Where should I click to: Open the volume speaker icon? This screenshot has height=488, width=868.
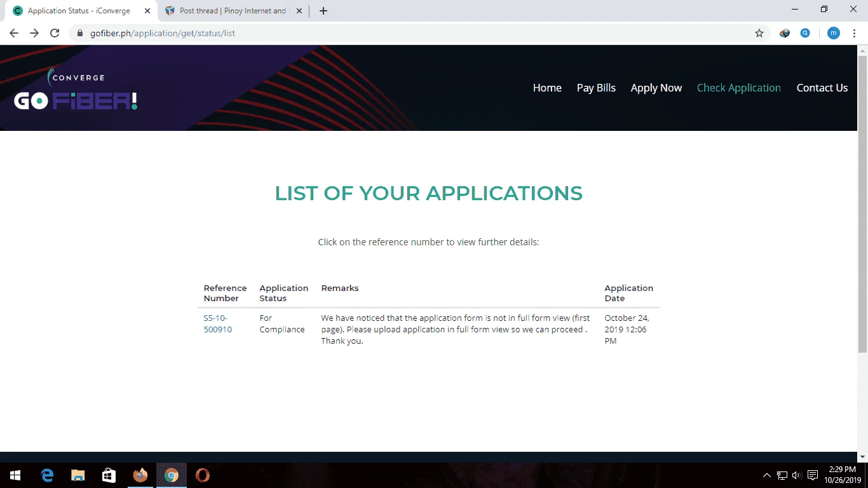pos(797,475)
